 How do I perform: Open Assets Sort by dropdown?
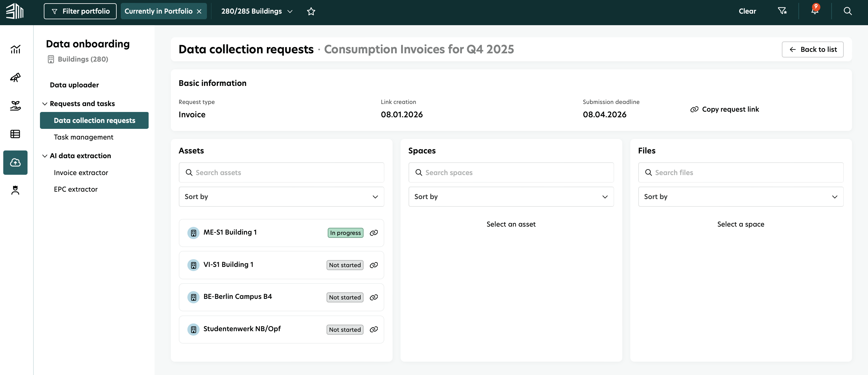coord(281,197)
